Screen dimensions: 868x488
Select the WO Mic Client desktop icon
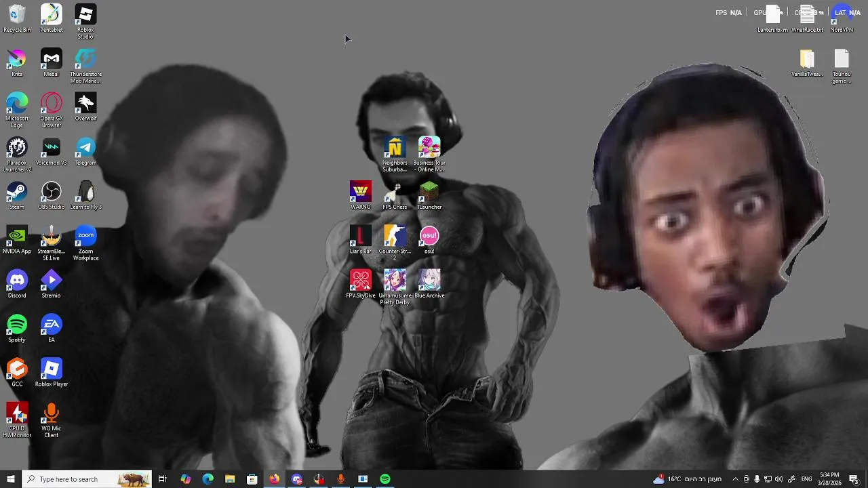pos(52,420)
